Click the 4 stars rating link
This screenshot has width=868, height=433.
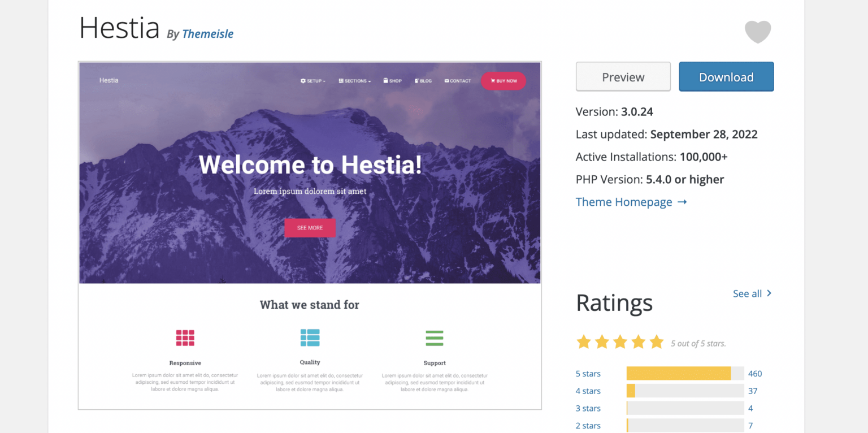(x=588, y=391)
